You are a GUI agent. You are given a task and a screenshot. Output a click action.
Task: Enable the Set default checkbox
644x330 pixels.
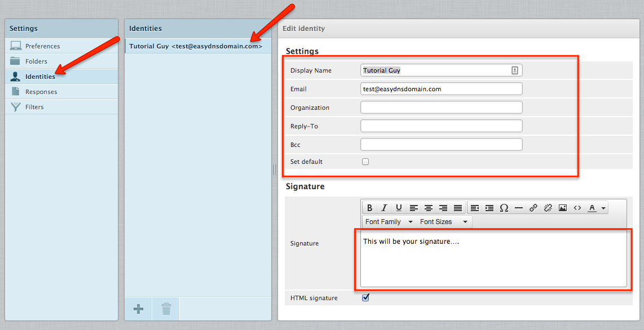click(x=365, y=162)
